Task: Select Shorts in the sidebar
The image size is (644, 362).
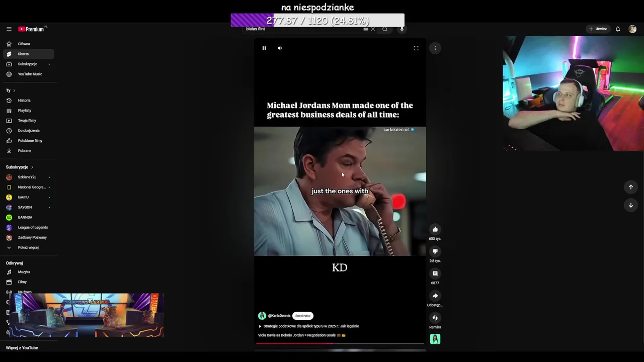Action: (x=28, y=54)
